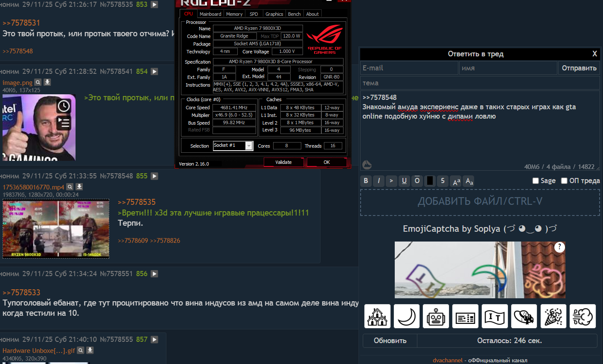603x364 pixels.
Task: Tick the ОП треда checkbox
Action: (x=564, y=181)
